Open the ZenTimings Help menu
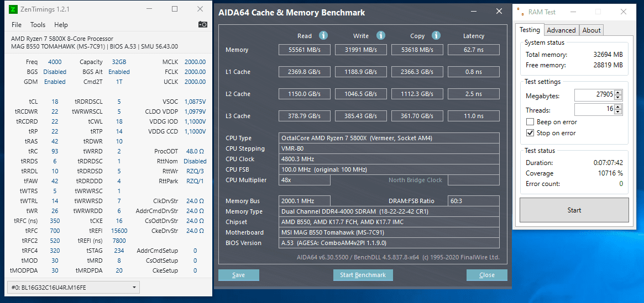The height and width of the screenshot is (303, 644). pyautogui.click(x=61, y=25)
